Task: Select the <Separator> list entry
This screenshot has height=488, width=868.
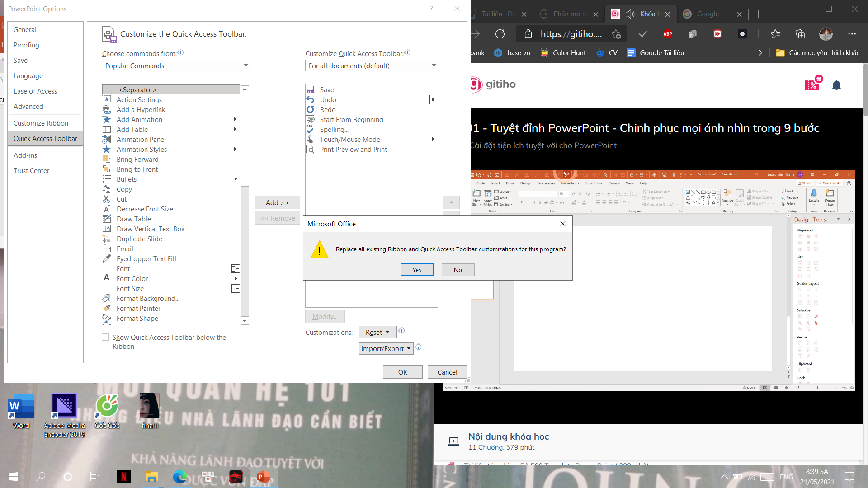Action: click(171, 89)
